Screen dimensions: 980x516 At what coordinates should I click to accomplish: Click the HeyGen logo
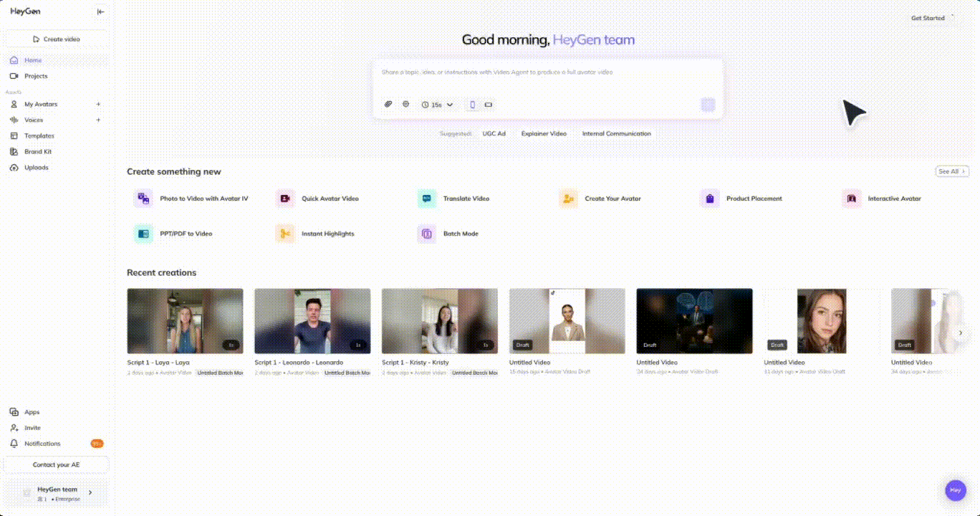25,11
